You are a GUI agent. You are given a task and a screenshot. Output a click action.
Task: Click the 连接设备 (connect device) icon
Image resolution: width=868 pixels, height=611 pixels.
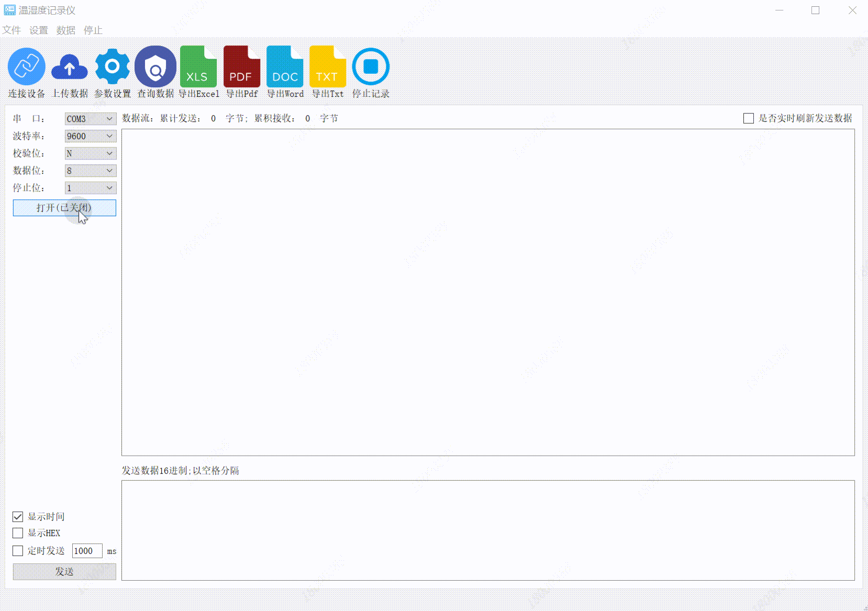pos(26,66)
